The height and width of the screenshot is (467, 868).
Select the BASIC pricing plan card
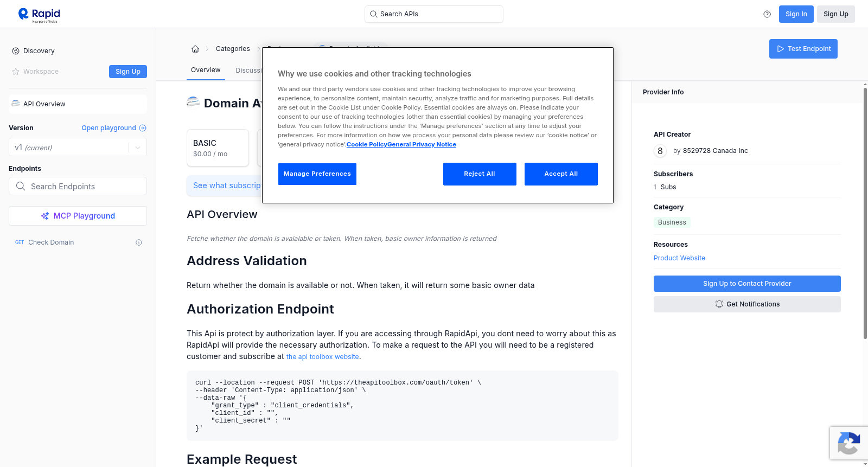218,148
